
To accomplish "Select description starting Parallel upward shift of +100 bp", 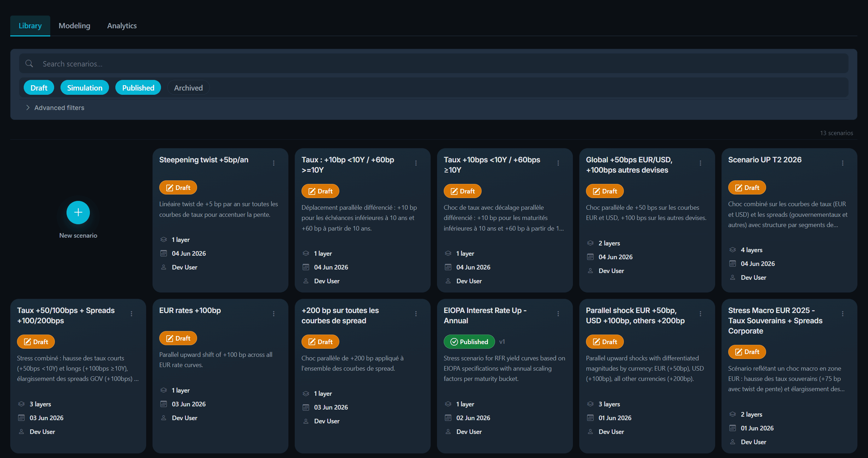I will coord(216,360).
